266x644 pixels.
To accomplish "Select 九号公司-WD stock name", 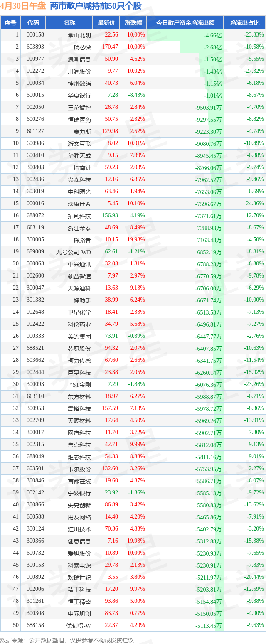I will pos(74,252).
